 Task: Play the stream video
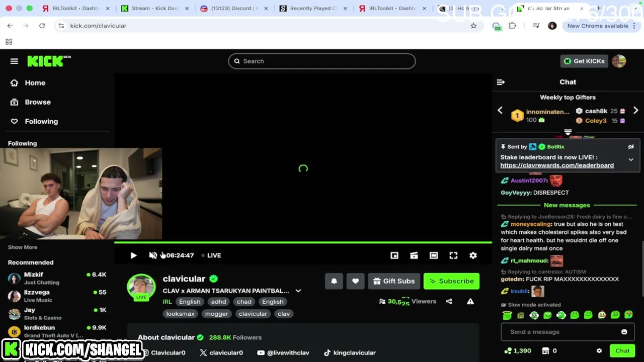point(133,255)
